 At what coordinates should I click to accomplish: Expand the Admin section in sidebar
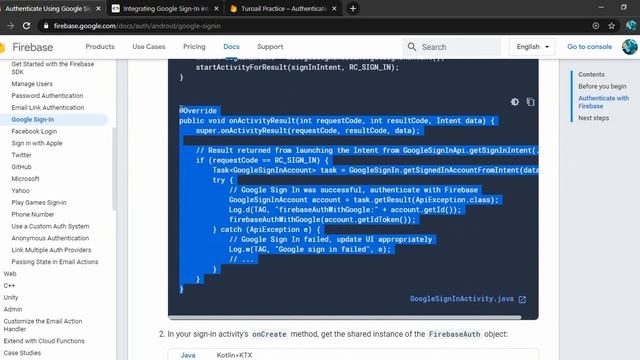(13, 309)
